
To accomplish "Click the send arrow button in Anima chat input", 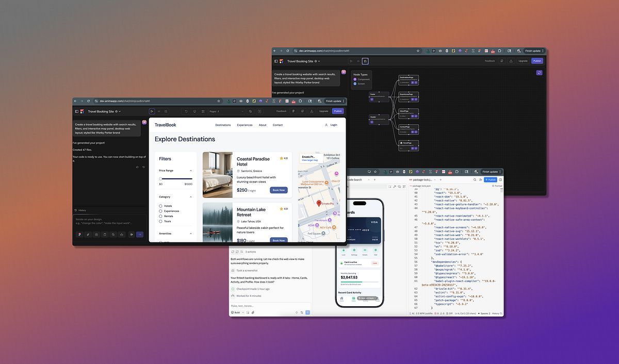I will point(139,234).
